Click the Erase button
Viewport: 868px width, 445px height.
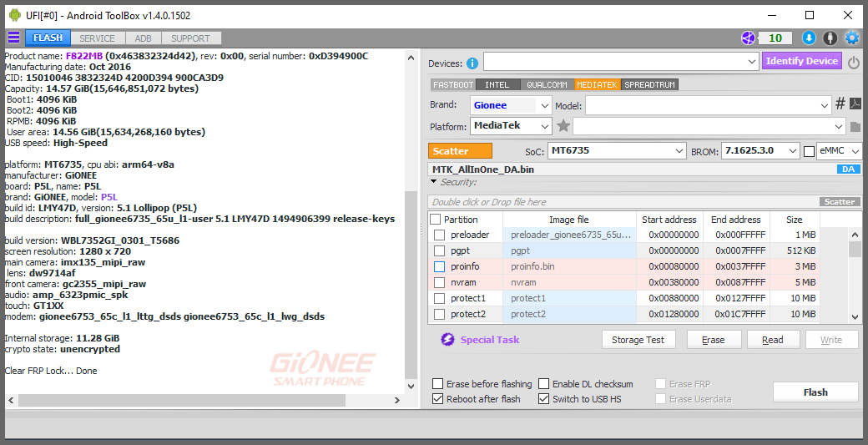tap(713, 340)
